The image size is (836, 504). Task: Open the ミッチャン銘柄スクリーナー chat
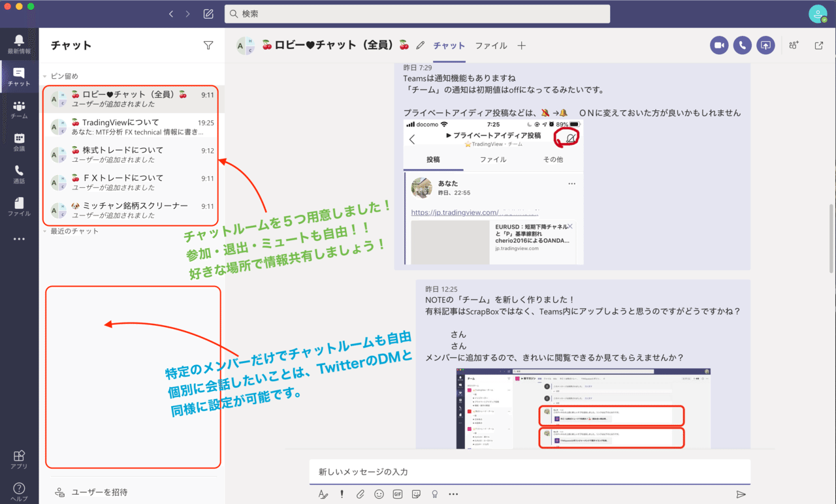tap(132, 210)
